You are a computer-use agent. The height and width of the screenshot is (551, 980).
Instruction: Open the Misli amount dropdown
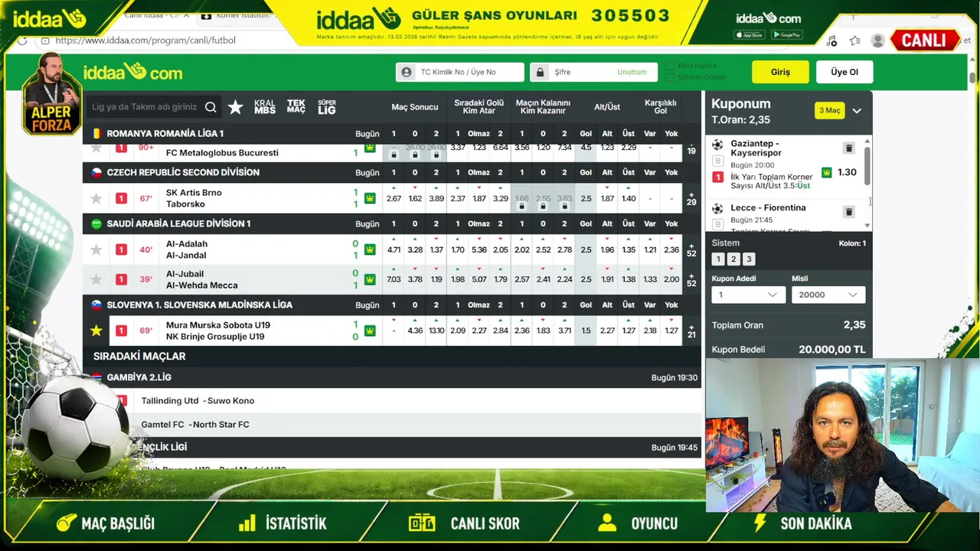828,295
